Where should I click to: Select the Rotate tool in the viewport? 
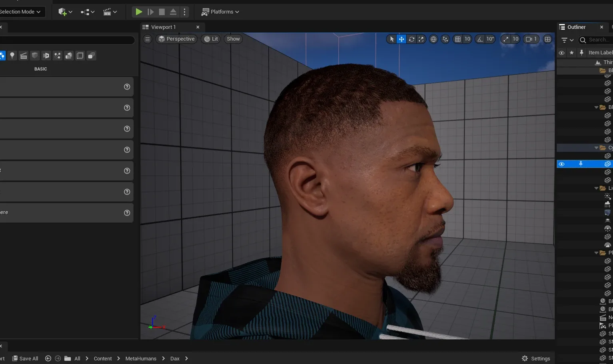(x=411, y=39)
